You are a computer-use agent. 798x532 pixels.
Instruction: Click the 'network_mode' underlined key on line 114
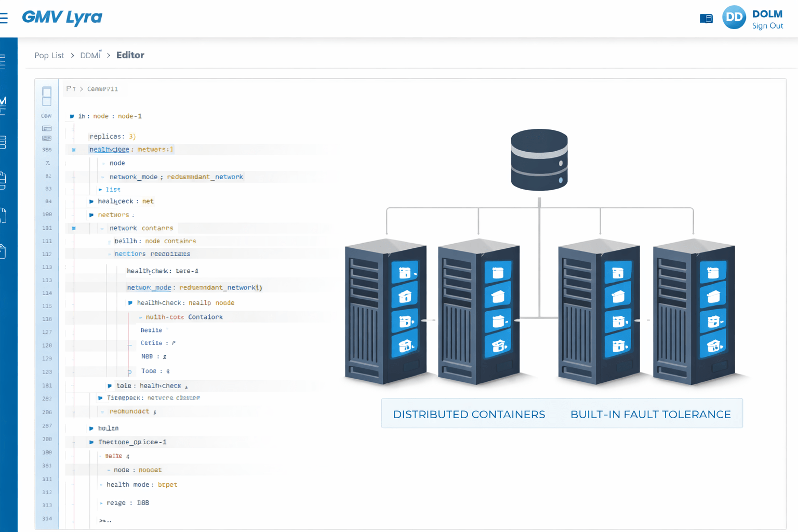[149, 287]
